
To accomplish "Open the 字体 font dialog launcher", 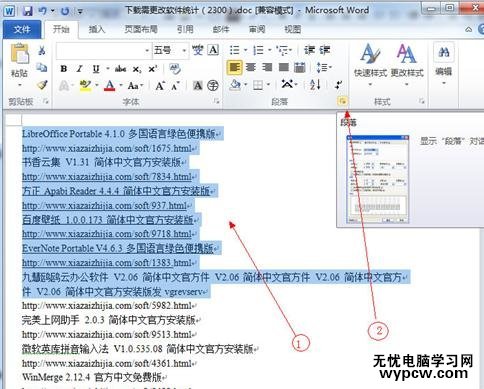I will pos(216,101).
